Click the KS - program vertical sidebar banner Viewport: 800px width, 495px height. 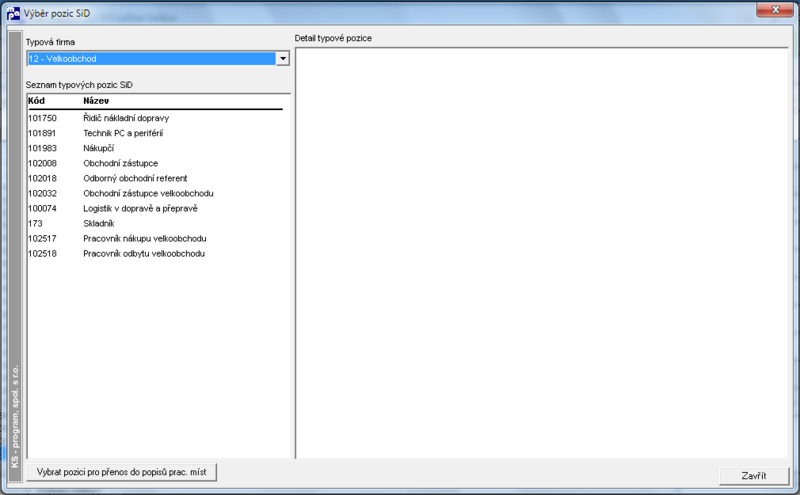(x=15, y=257)
